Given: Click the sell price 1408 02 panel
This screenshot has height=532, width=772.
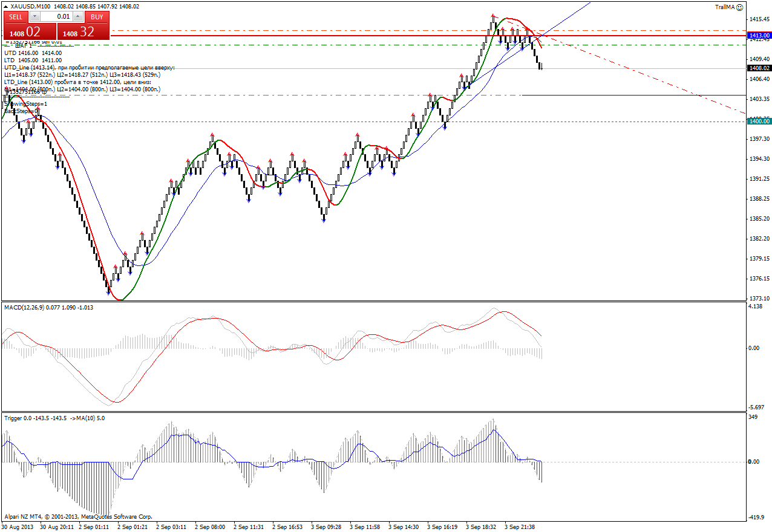Looking at the screenshot, I should coord(30,32).
